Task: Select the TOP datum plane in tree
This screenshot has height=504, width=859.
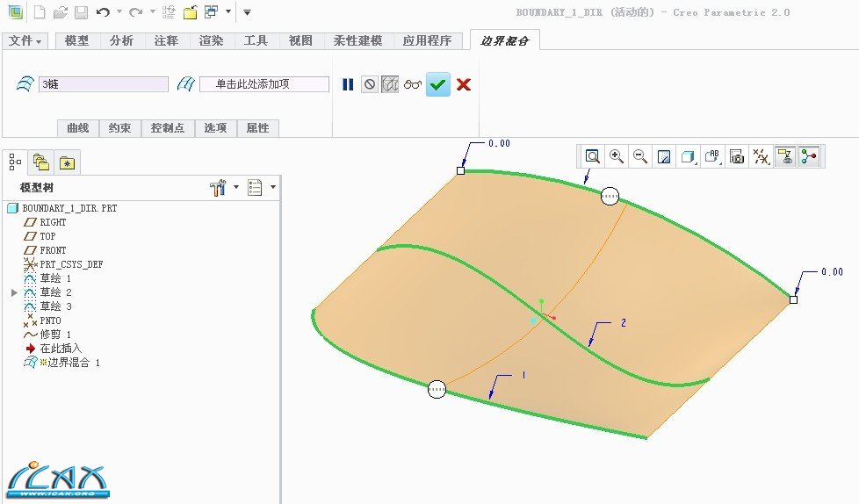Action: pos(40,236)
